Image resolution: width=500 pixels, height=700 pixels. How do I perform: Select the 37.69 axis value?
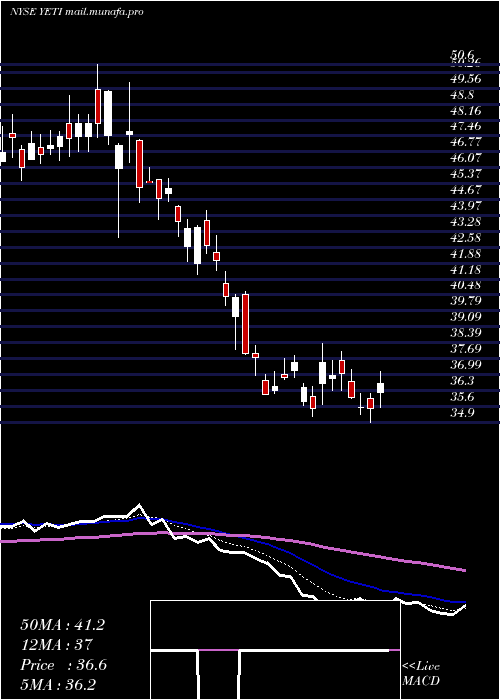coord(466,349)
